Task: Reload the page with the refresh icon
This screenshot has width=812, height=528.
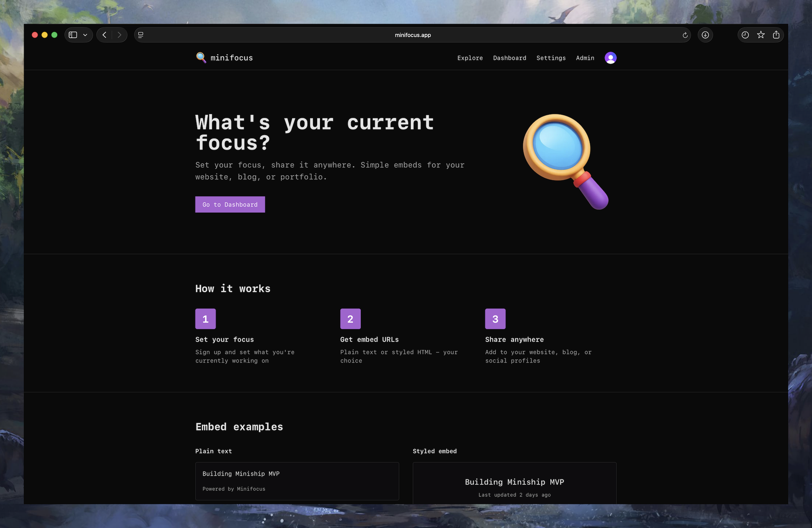Action: pos(685,35)
